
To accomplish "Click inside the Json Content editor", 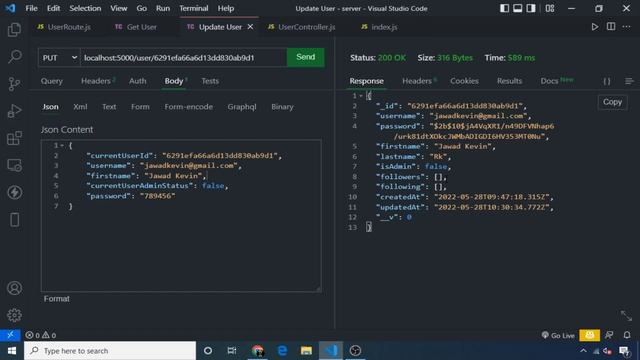I will coord(181,216).
